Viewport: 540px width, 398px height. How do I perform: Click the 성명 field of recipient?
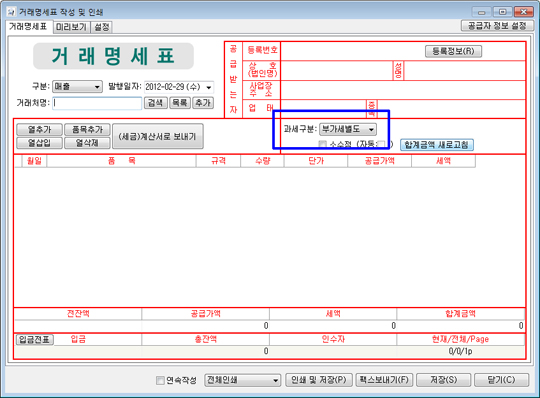[464, 71]
